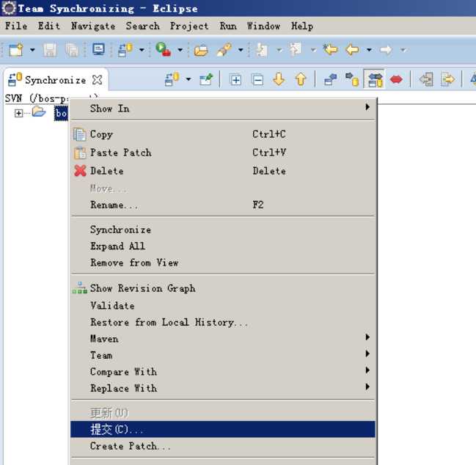Open the Compare With submenu
Image resolution: width=476 pixels, height=465 pixels.
[x=223, y=372]
